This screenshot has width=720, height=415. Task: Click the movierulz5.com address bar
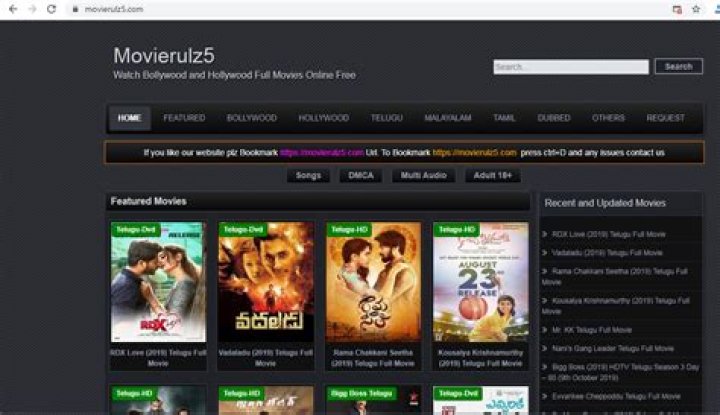tap(300, 9)
